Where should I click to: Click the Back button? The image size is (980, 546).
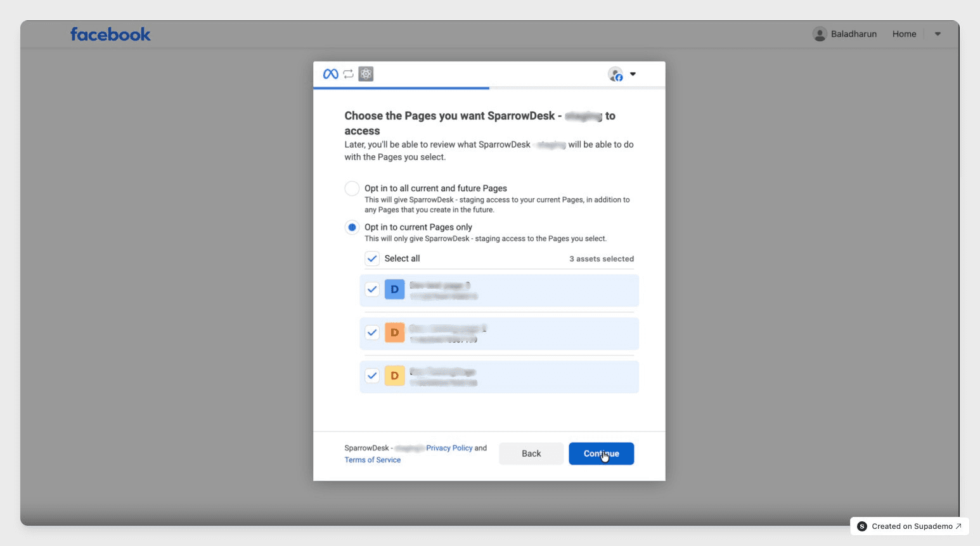pyautogui.click(x=531, y=454)
